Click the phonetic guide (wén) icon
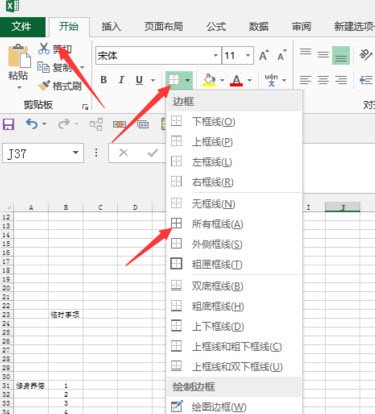The height and width of the screenshot is (414, 375). [x=271, y=80]
